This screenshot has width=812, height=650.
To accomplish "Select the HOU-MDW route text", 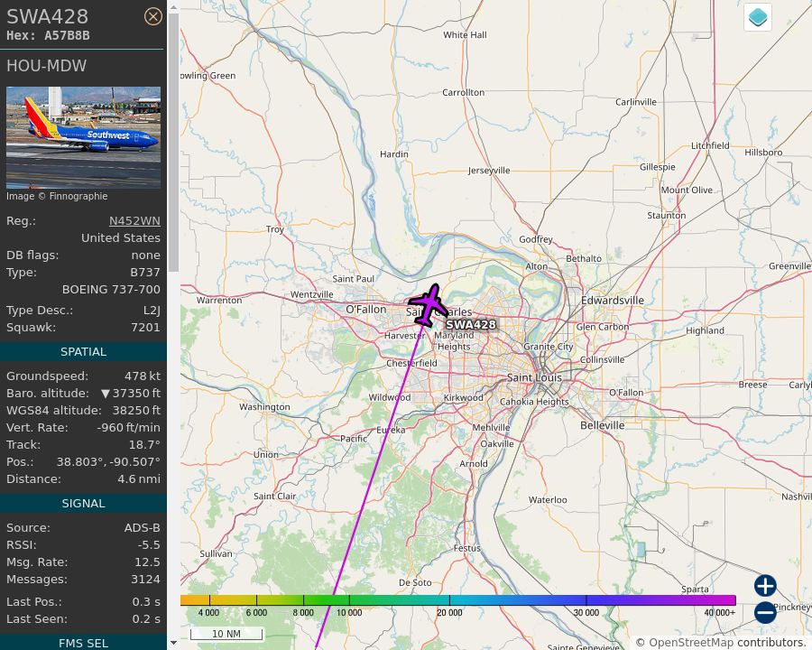I will 47,66.
